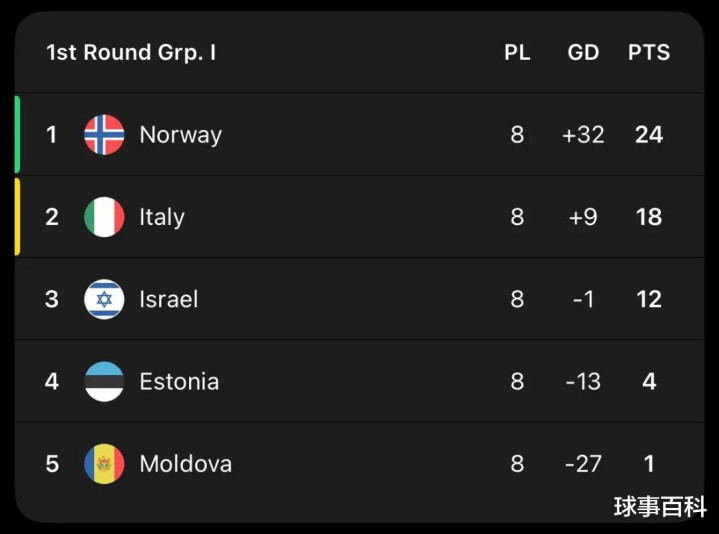The height and width of the screenshot is (534, 719).
Task: Click Moldova's -27 goal difference
Action: [583, 464]
